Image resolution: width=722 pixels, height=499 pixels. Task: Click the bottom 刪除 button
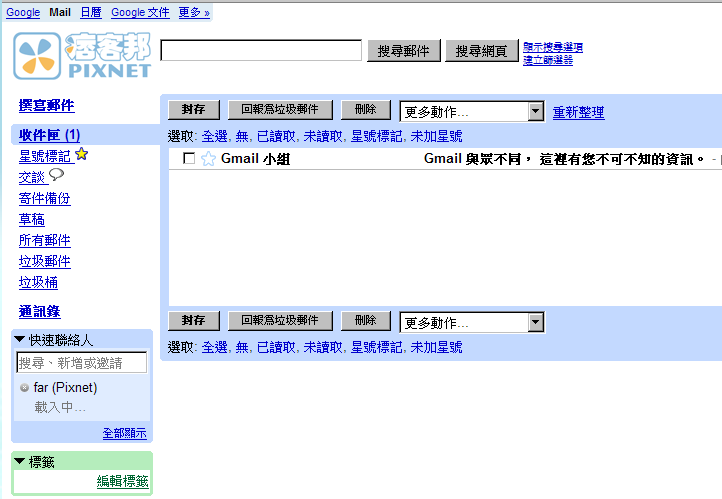tap(366, 320)
